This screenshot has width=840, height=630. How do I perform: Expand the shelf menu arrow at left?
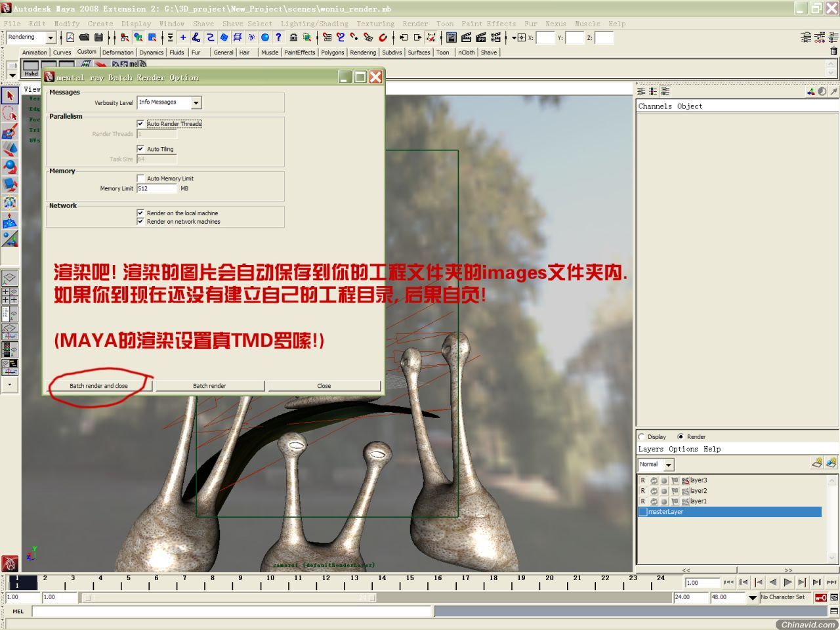point(12,75)
